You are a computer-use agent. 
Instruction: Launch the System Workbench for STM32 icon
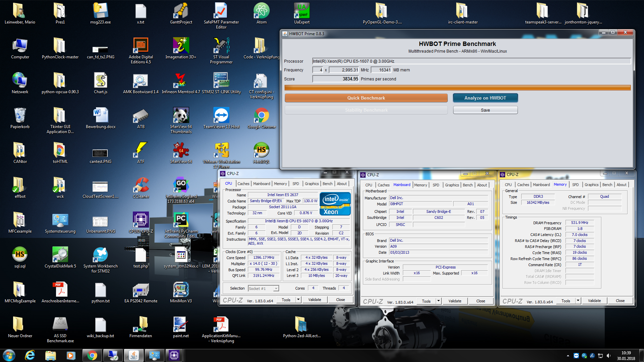coord(100,259)
